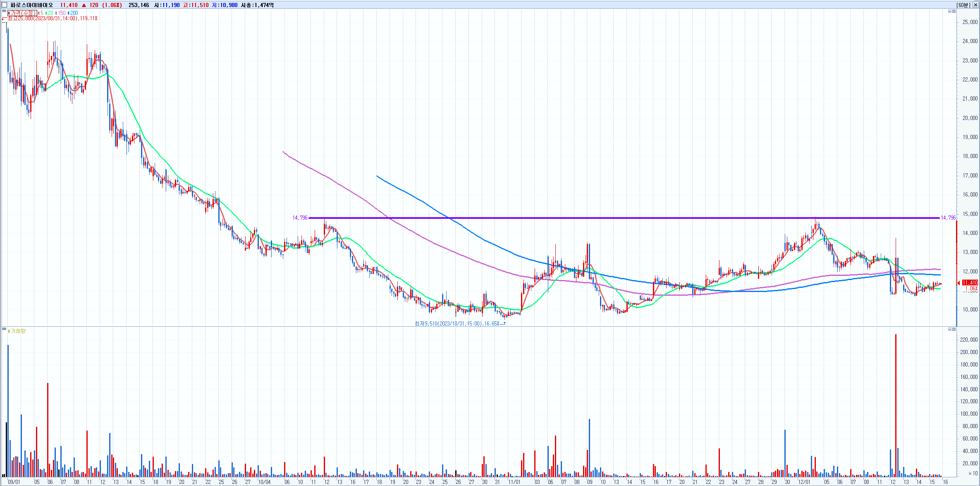Click the ×10 volume scale multiplier

click(973, 473)
